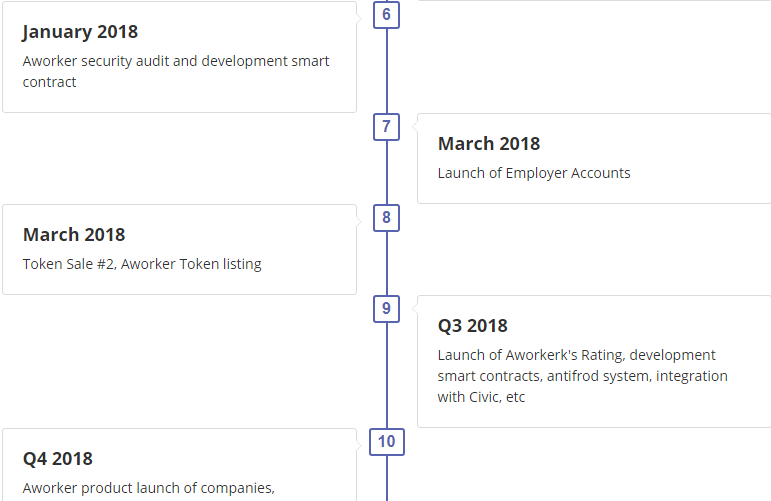
Task: Click timeline marker number 7
Action: (386, 127)
